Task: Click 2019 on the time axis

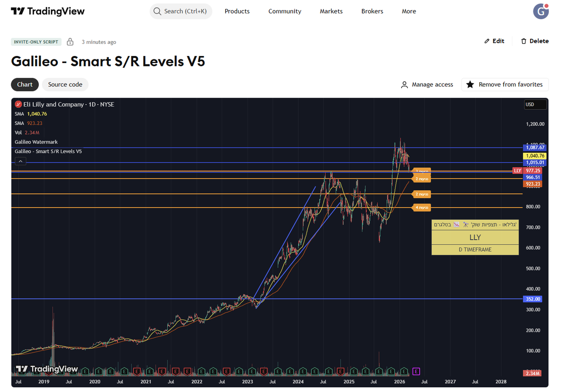Action: [43, 382]
